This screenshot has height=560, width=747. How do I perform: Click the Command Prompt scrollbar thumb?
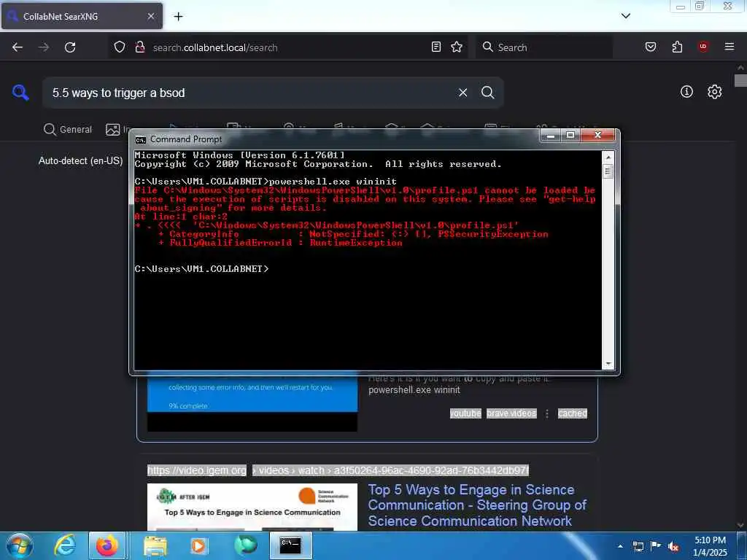pyautogui.click(x=608, y=171)
